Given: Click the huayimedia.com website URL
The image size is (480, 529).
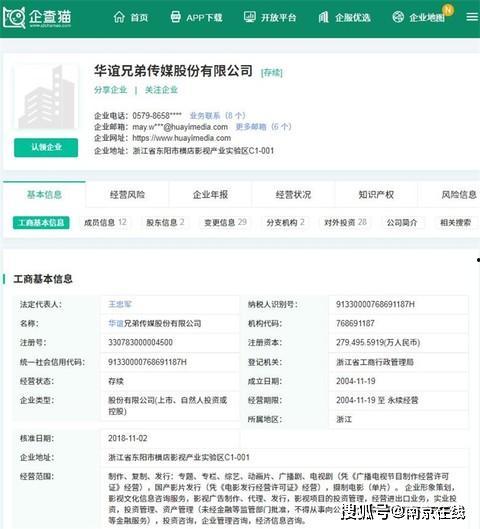Looking at the screenshot, I should click(181, 138).
